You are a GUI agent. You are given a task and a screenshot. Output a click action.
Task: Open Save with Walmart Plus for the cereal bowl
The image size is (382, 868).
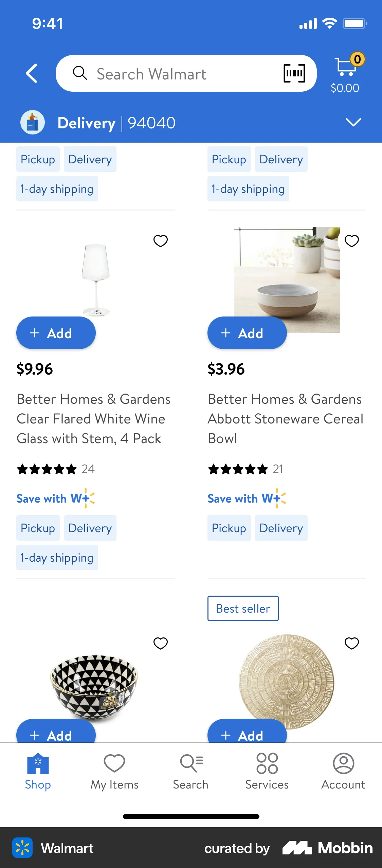point(247,498)
